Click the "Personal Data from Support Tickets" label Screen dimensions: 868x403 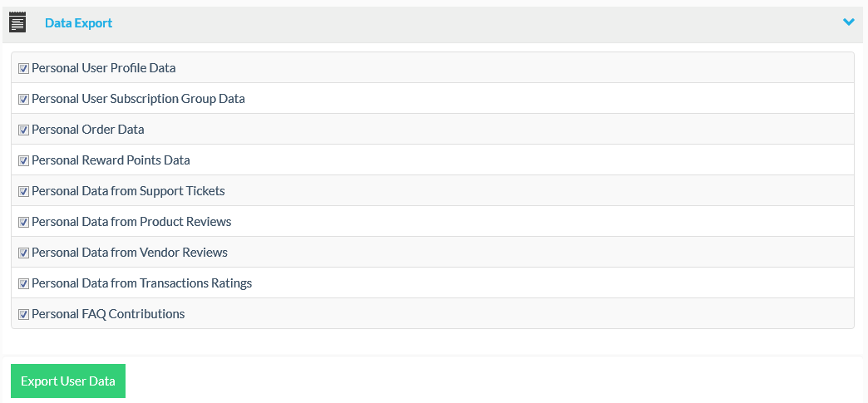pos(128,191)
